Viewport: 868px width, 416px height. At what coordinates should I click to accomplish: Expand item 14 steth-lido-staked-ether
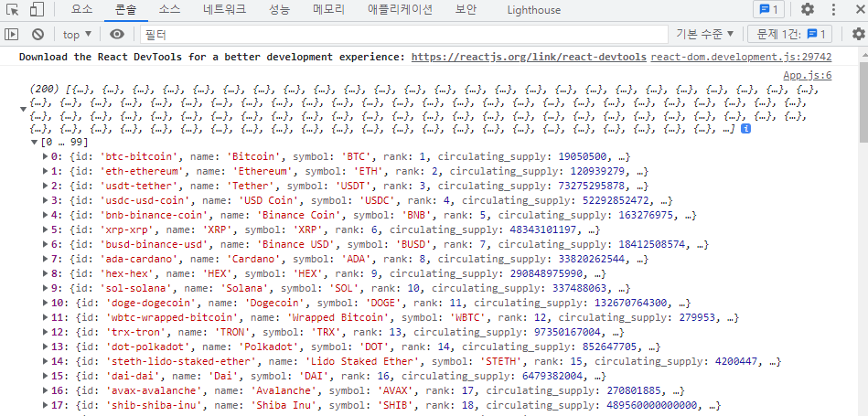[x=46, y=361]
